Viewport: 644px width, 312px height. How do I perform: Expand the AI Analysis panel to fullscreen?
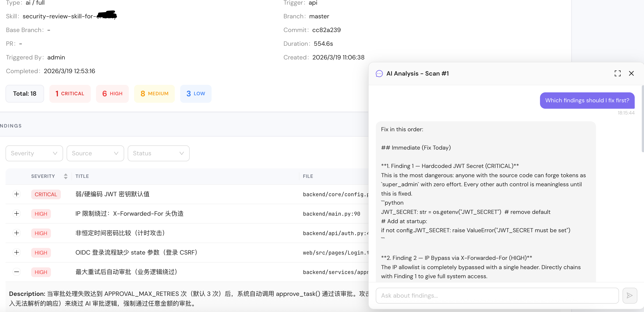617,73
